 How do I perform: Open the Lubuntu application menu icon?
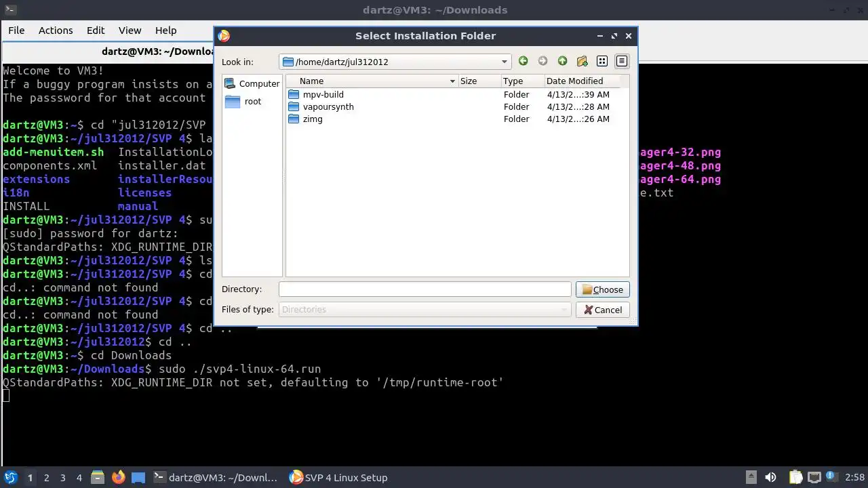click(10, 477)
